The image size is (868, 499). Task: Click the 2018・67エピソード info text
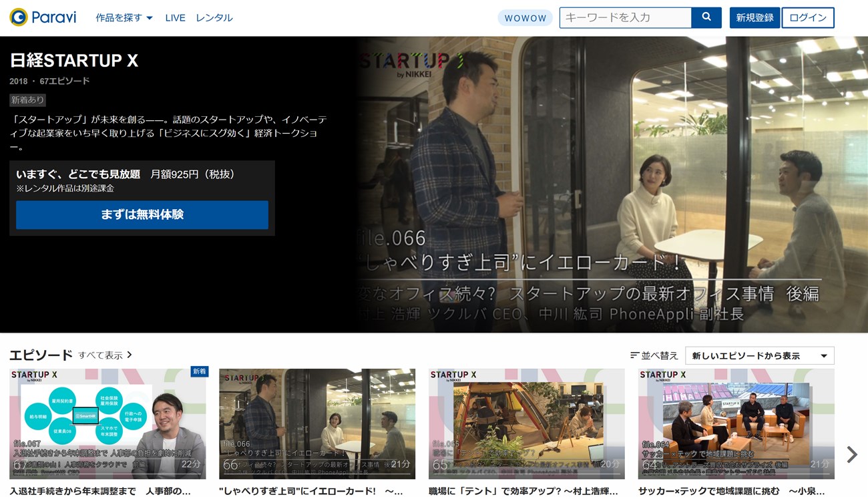[49, 81]
